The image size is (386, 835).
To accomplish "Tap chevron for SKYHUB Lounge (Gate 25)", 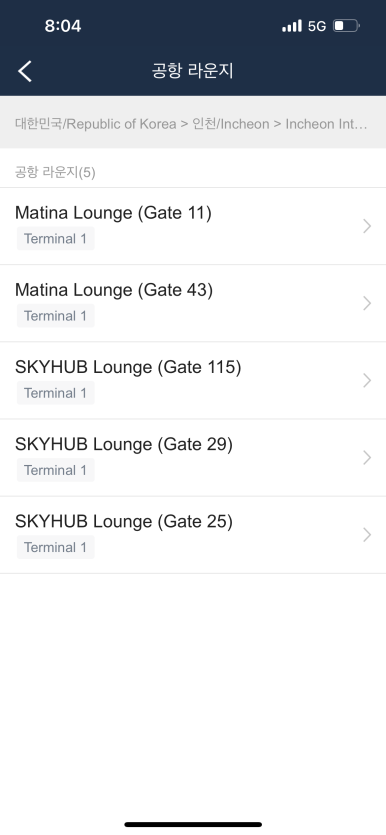I will point(367,535).
